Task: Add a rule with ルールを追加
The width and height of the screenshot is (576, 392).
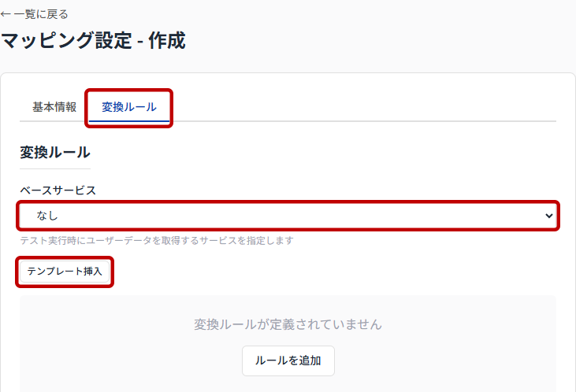Action: click(288, 361)
